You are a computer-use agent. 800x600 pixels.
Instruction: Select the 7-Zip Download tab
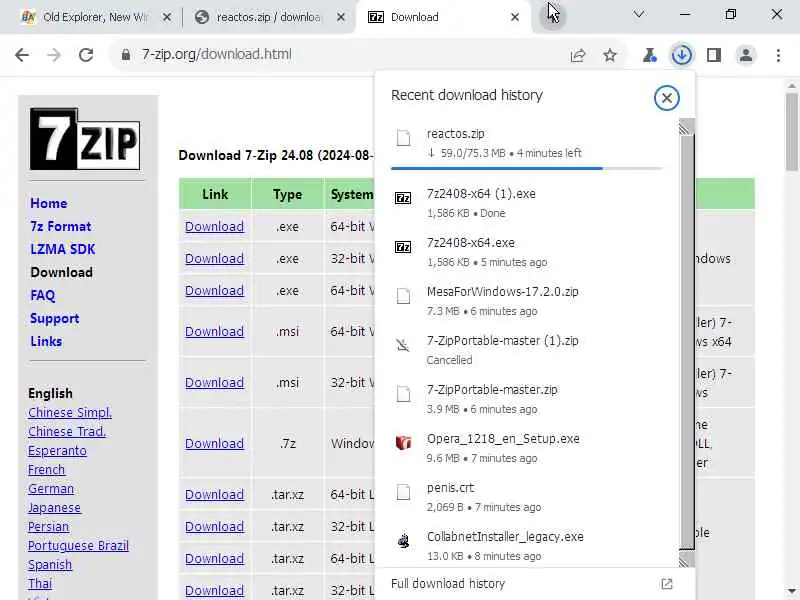coord(443,17)
